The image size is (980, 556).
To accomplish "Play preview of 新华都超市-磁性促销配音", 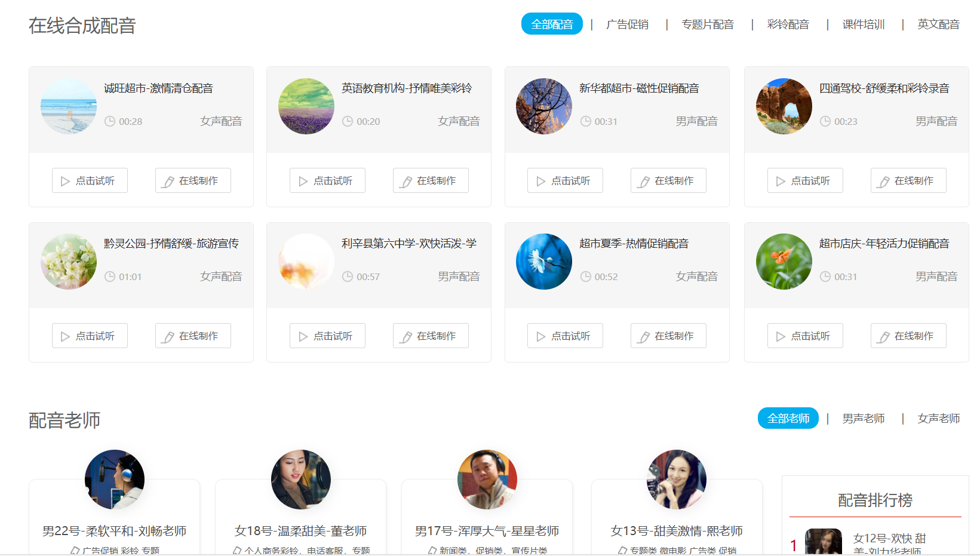I will (x=565, y=181).
